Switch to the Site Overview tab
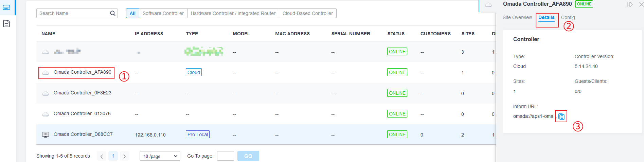 pos(517,17)
